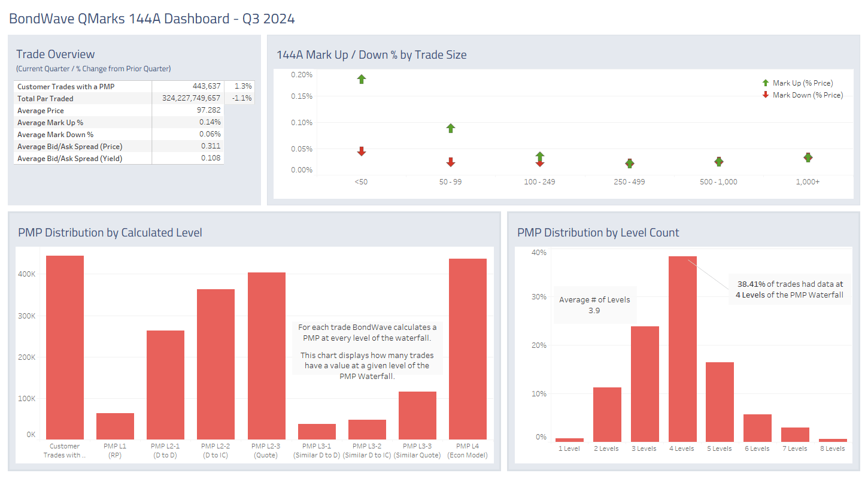Viewport: 868px width, 479px height.
Task: Select the '250 - 499' axis label
Action: tap(630, 181)
